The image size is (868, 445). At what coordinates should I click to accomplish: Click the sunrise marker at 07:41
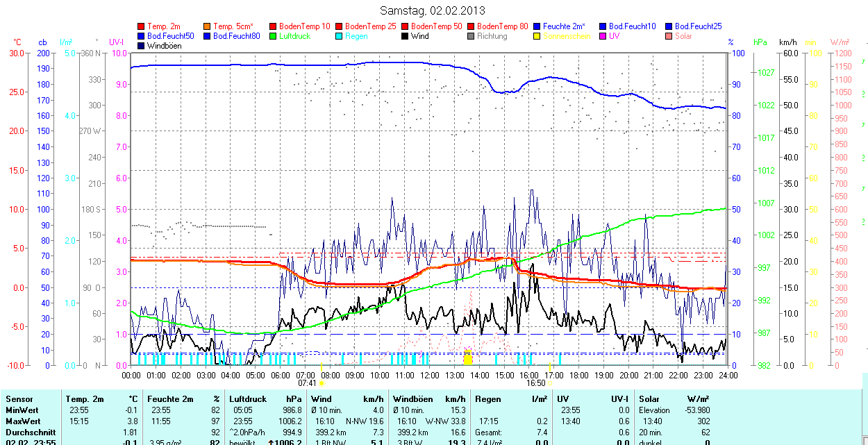coord(321,383)
